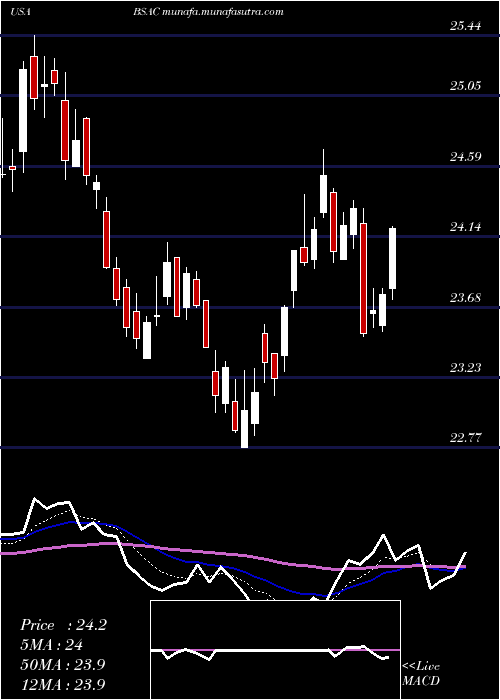Click the Price : 24.2 readout

pyautogui.click(x=63, y=625)
